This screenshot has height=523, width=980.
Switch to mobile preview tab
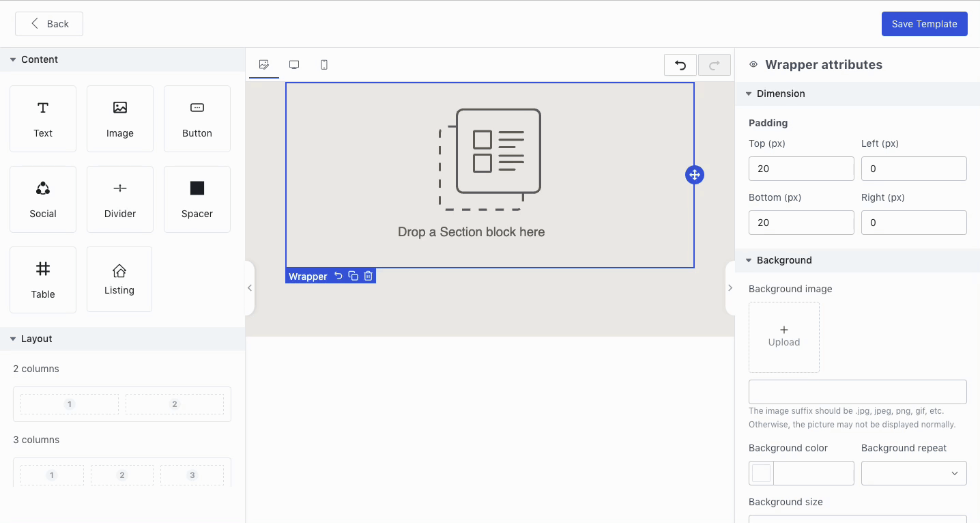pos(324,65)
